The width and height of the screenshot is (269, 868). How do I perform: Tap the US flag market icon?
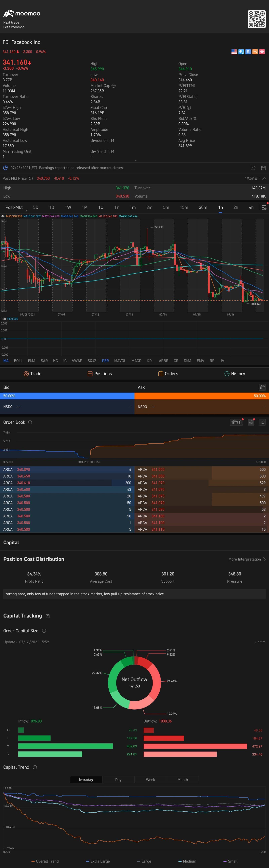click(234, 52)
